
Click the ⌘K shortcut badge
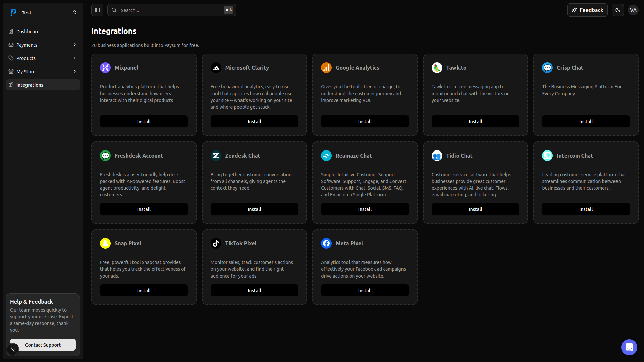point(228,10)
